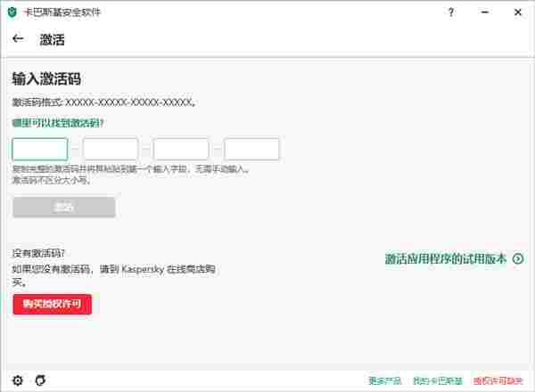
Task: Open the support agent icon beside the gear
Action: (40, 380)
